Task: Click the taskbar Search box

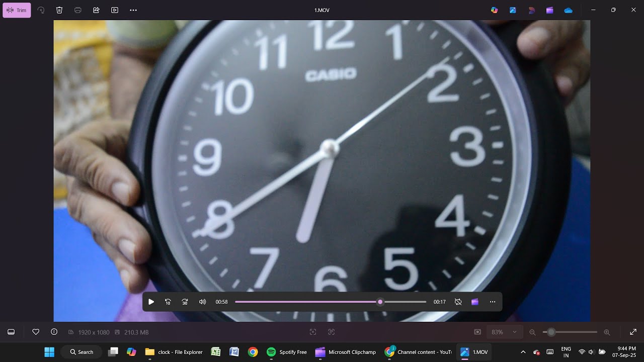Action: tap(82, 352)
